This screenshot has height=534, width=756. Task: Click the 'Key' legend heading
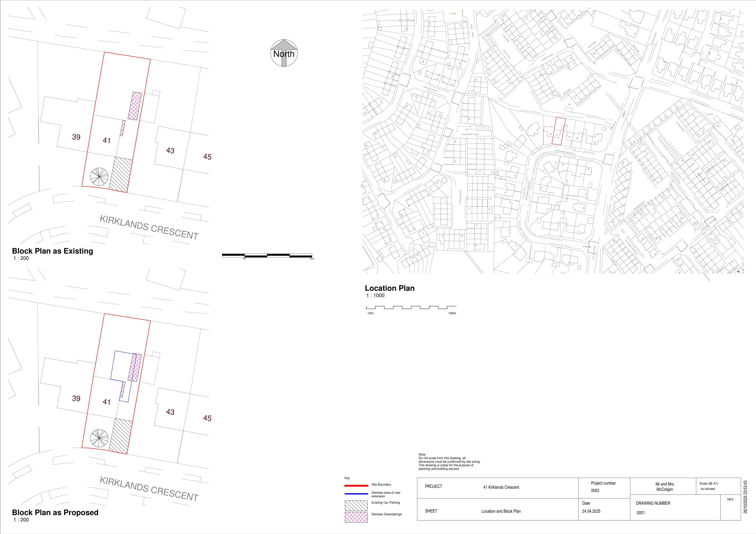pyautogui.click(x=347, y=478)
